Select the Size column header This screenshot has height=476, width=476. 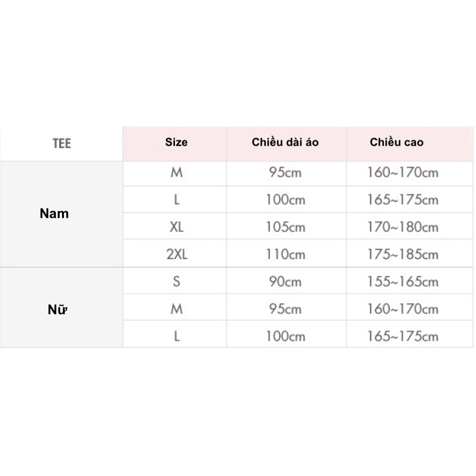[x=176, y=142]
